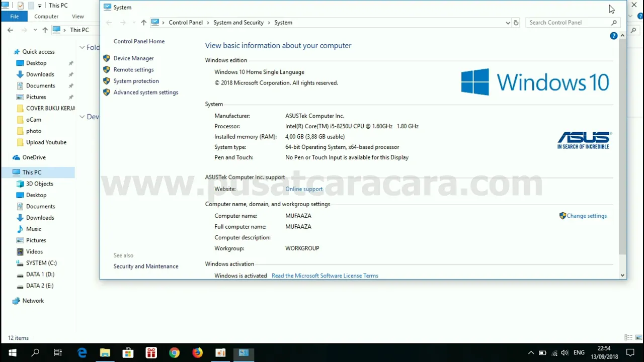Click the System breadcrumb segment
The width and height of the screenshot is (644, 362).
point(283,23)
